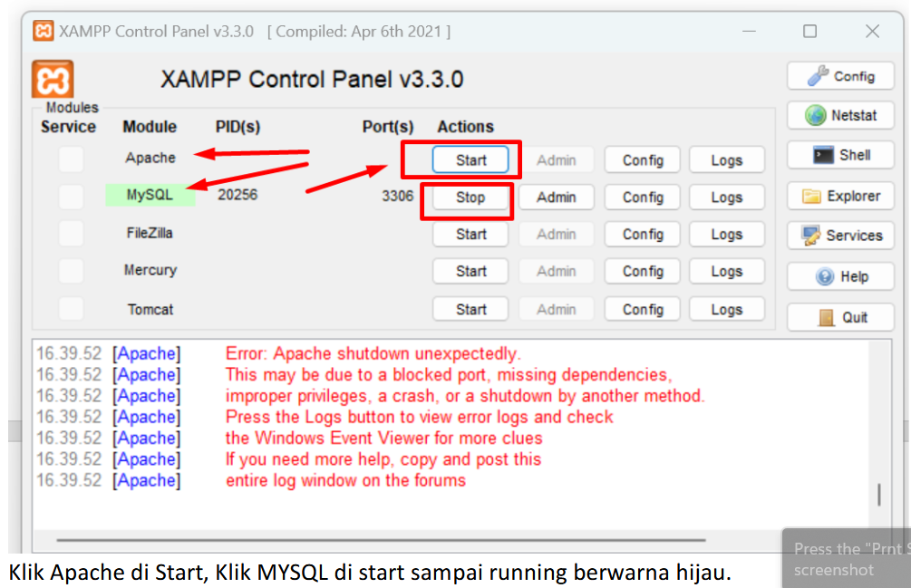Open Config for the FileZilla module

point(643,235)
